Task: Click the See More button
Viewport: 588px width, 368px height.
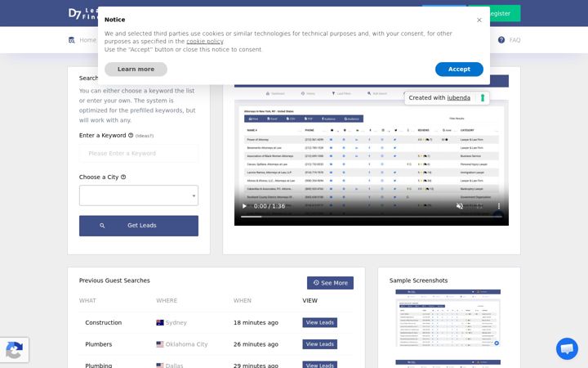Action: pos(330,283)
